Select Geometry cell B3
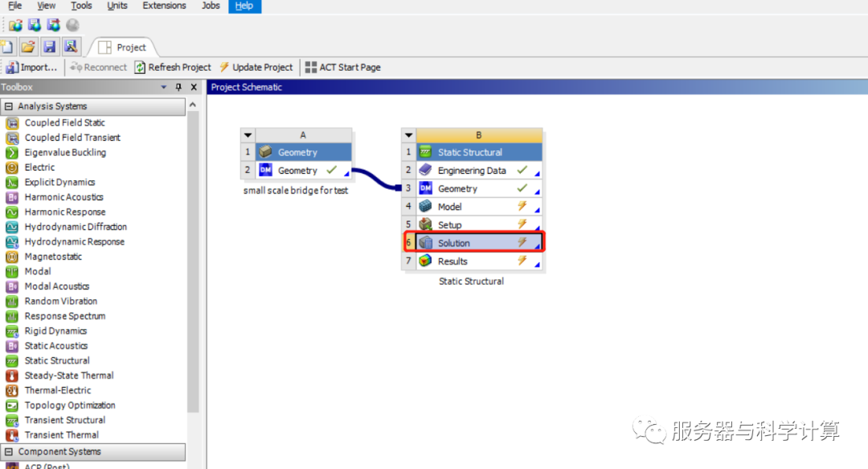The width and height of the screenshot is (868, 469). click(479, 189)
